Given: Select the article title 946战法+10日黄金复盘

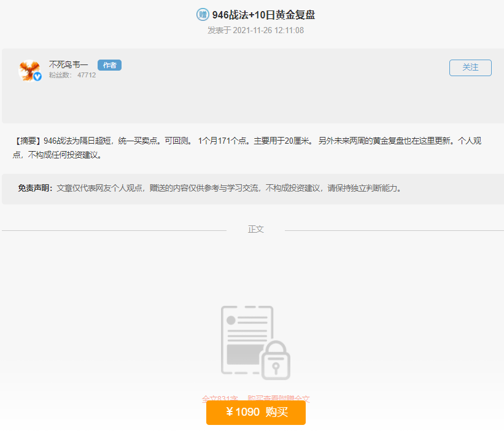Looking at the screenshot, I should [x=260, y=14].
